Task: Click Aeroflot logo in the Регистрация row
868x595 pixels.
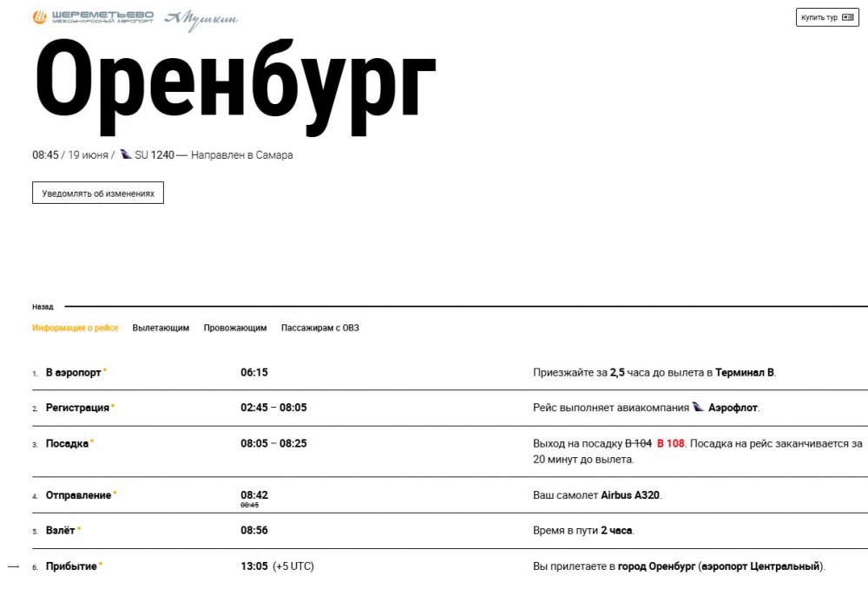Action: [698, 408]
